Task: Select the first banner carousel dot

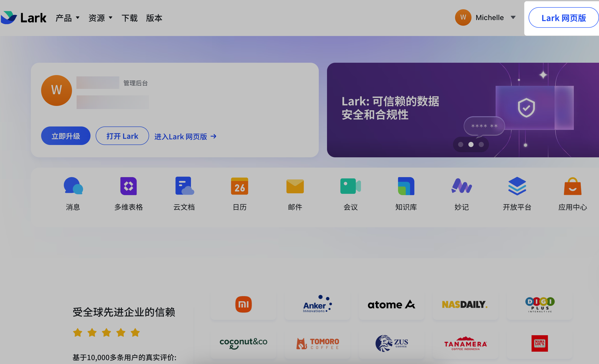Action: 461,144
